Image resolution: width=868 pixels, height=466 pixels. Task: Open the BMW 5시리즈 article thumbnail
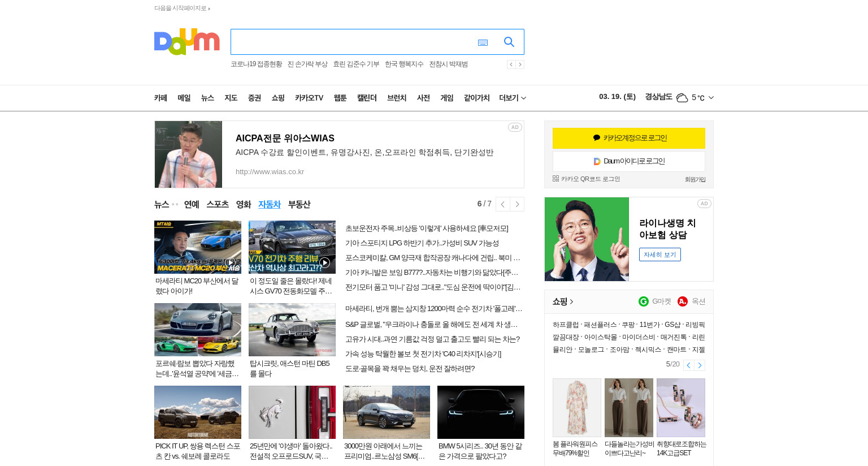481,412
